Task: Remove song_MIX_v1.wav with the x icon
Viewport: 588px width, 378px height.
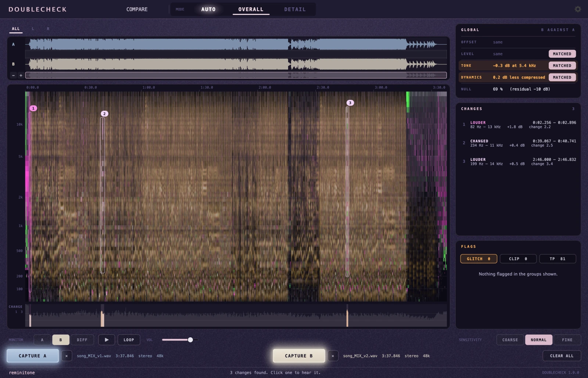Action: (67, 356)
